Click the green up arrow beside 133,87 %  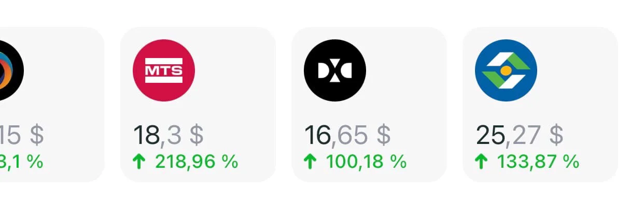click(481, 162)
